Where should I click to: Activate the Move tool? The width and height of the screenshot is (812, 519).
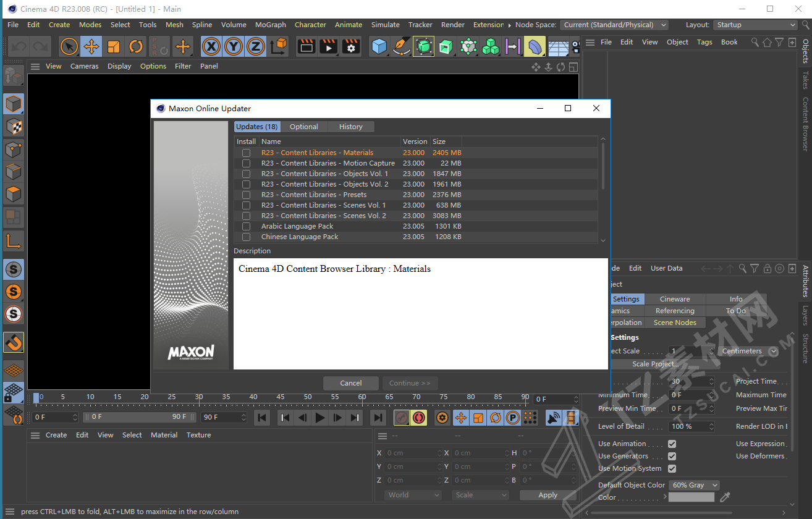(91, 46)
